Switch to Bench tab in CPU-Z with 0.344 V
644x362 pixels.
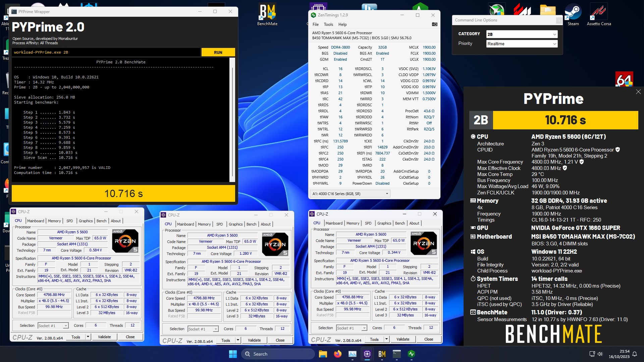tap(400, 223)
